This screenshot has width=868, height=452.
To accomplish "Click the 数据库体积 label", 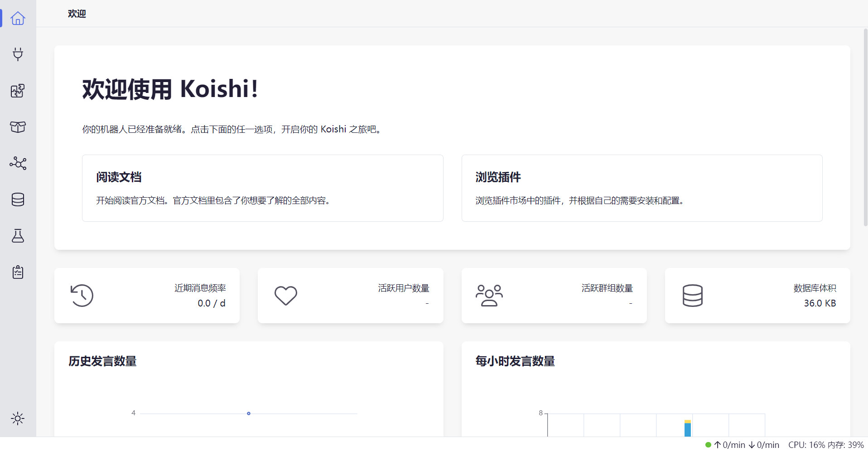I will point(815,288).
